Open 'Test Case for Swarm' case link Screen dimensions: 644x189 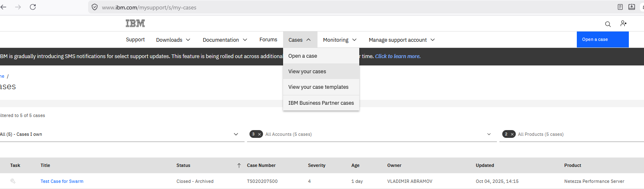[62, 181]
